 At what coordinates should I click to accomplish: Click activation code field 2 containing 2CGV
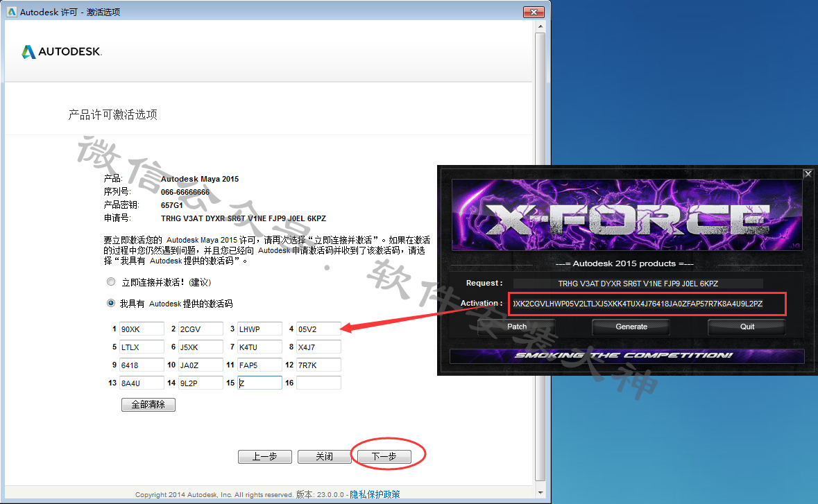[201, 329]
